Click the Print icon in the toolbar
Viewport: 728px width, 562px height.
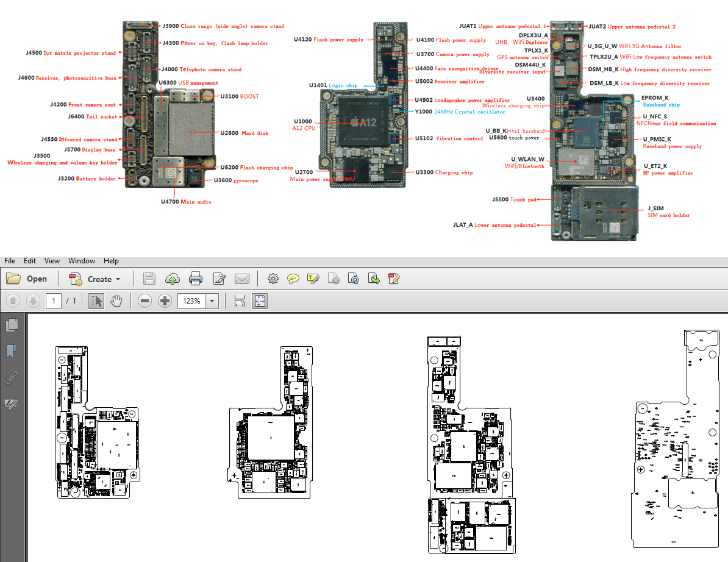coord(196,279)
